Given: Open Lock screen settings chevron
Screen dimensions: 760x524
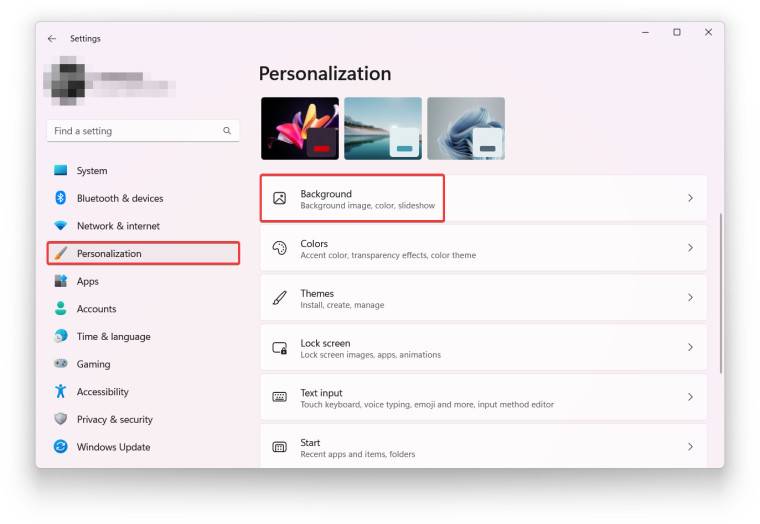Looking at the screenshot, I should click(x=690, y=347).
